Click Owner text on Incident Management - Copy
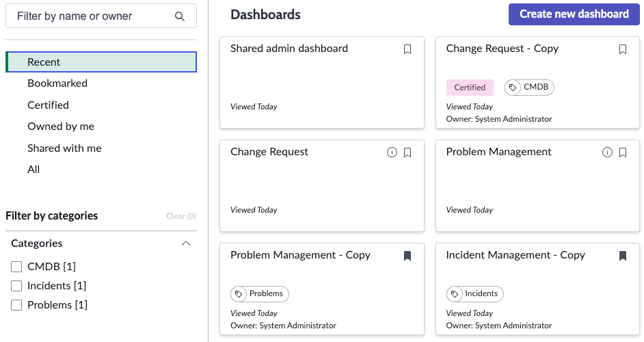Viewport: 644px width, 342px height. 499,326
